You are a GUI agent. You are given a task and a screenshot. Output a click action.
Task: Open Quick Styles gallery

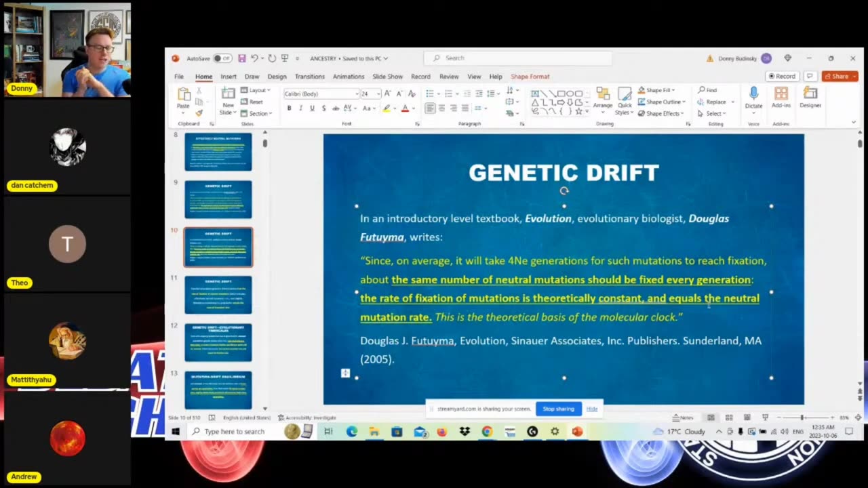click(x=625, y=100)
